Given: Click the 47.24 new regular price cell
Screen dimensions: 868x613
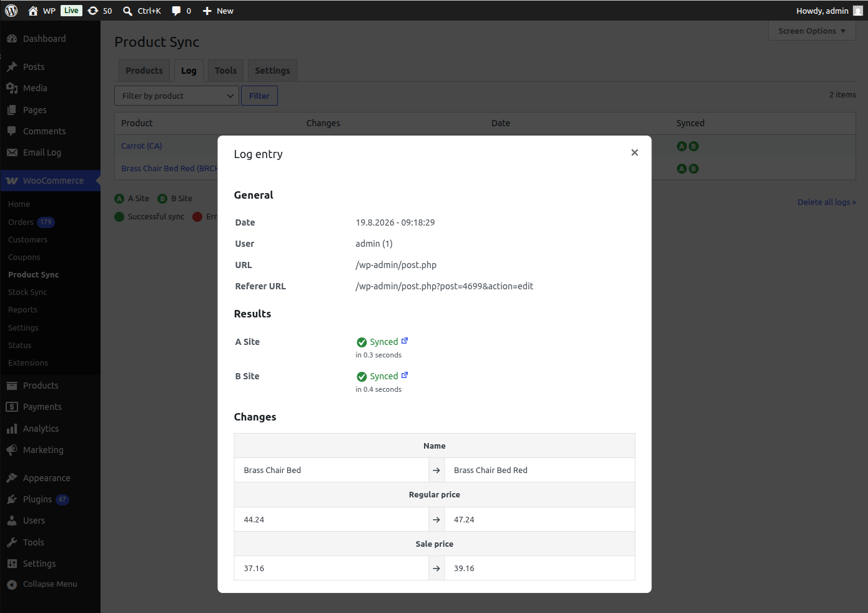Looking at the screenshot, I should pyautogui.click(x=540, y=519).
